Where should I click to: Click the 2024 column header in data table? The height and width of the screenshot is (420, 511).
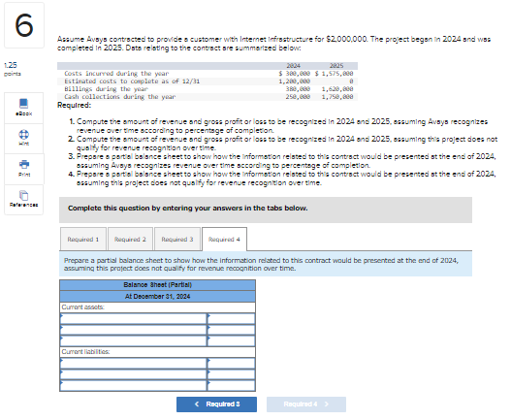tap(293, 66)
